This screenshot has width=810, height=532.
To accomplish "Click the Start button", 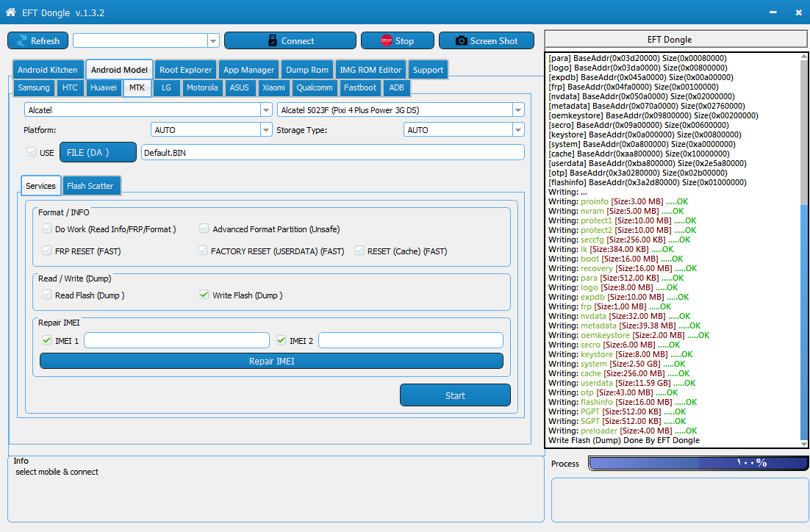I will point(455,395).
